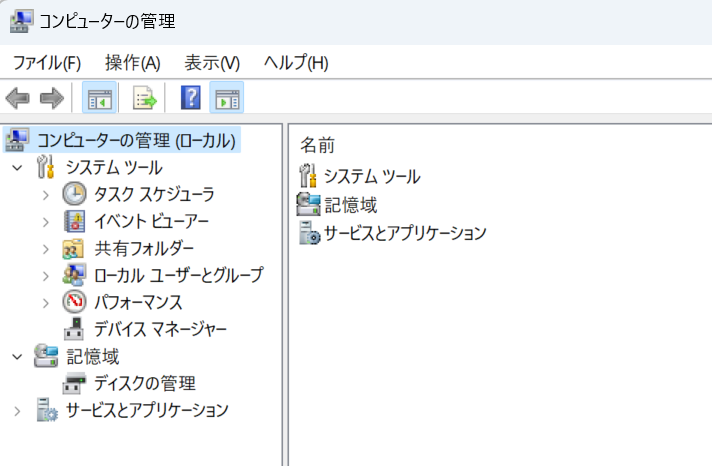Click the サービスとアプリケーション icon in the tree
Viewport: 712px width, 466px height.
click(x=47, y=410)
